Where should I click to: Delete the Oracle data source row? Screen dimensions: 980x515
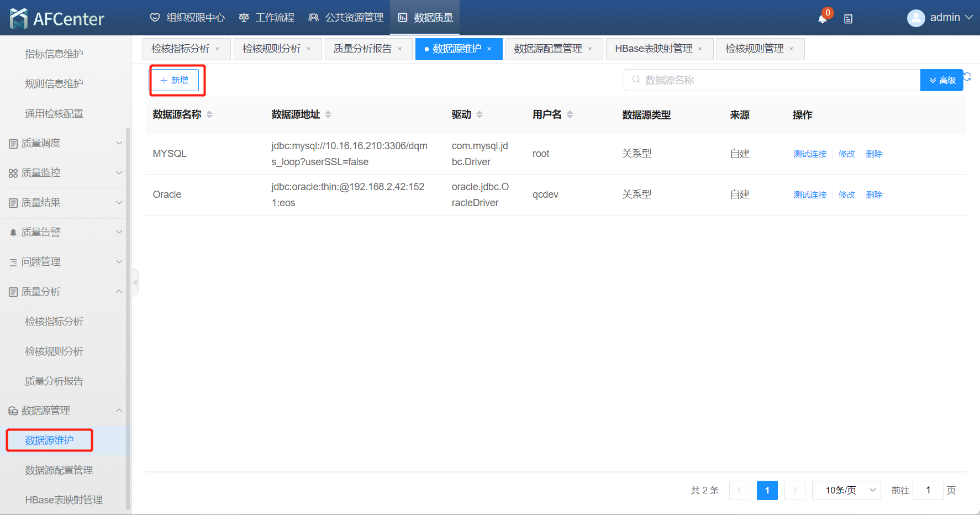(x=874, y=195)
